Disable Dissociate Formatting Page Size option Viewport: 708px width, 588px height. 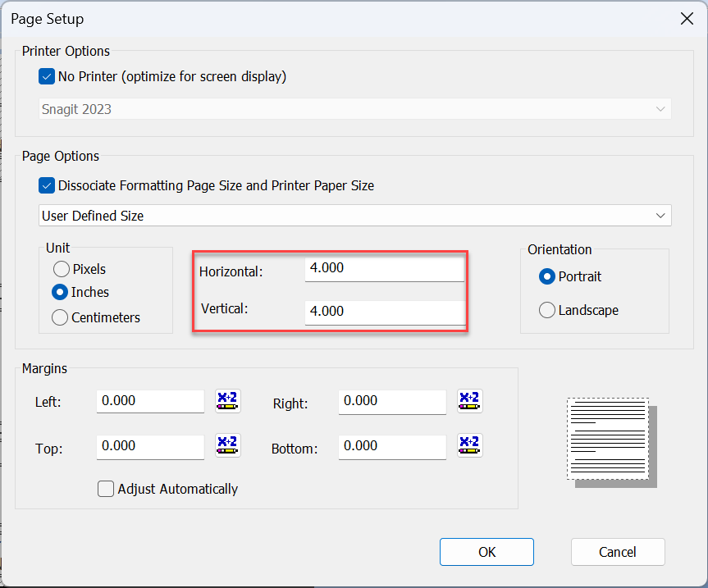point(47,185)
